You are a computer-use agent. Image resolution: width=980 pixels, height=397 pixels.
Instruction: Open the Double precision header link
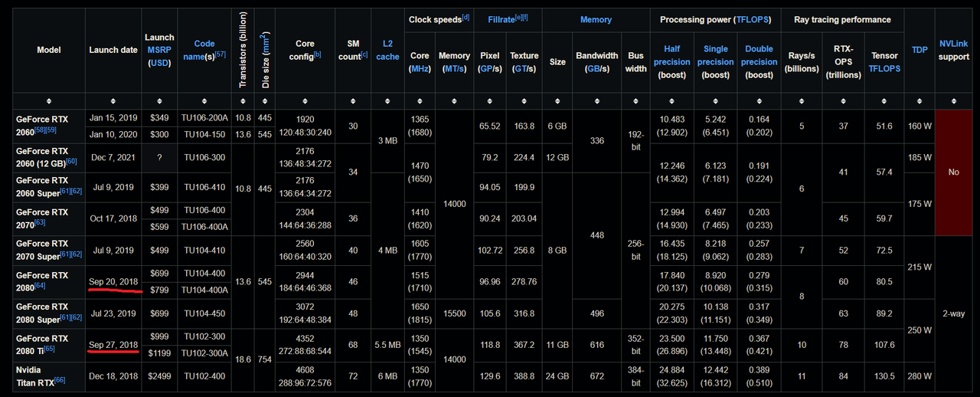tap(759, 56)
